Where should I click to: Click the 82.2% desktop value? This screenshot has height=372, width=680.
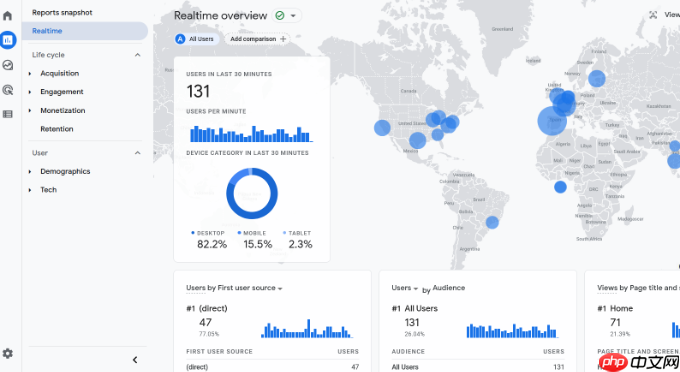coord(212,245)
